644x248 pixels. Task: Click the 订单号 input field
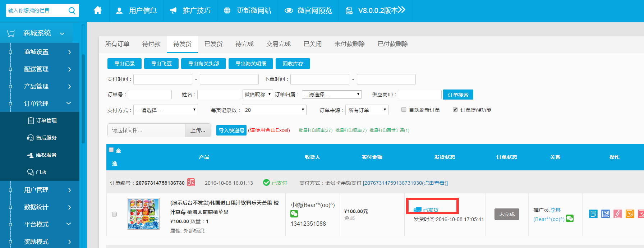click(x=150, y=95)
